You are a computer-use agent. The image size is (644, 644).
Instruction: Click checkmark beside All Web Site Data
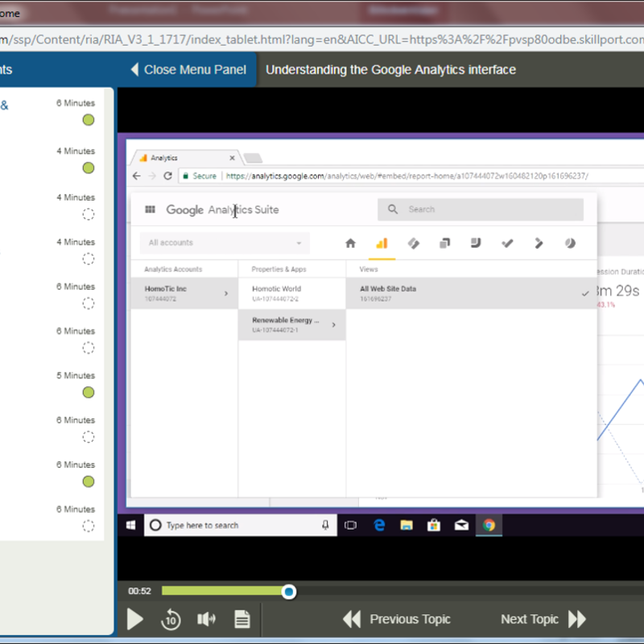(x=585, y=293)
